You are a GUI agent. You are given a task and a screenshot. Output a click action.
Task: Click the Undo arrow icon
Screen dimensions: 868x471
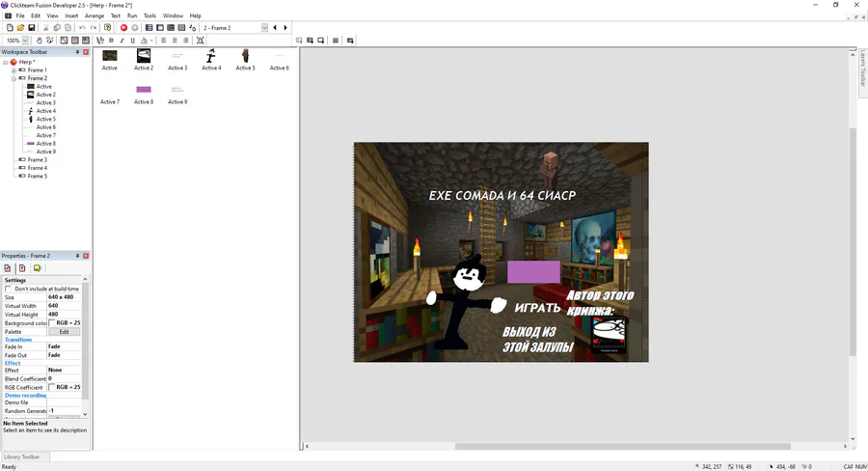83,28
